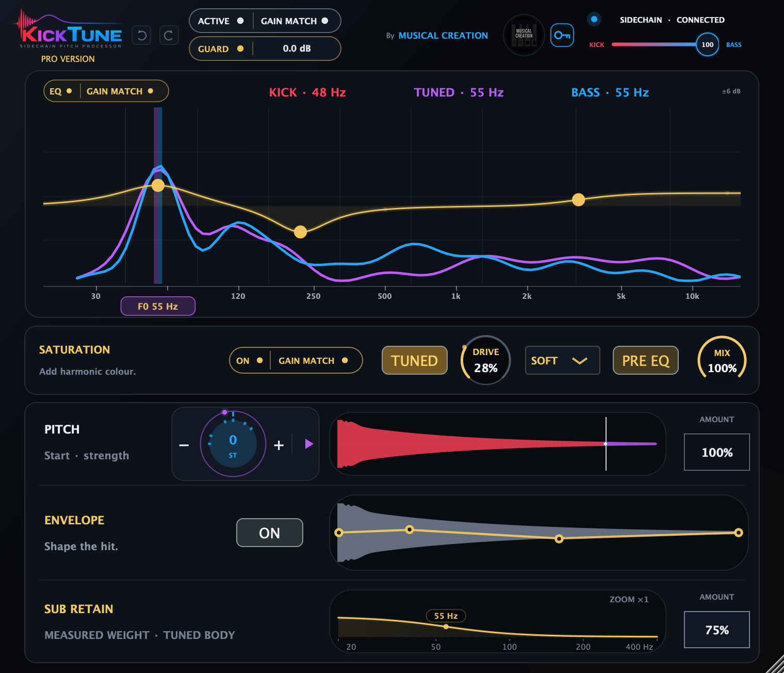
Task: Click the BASS · 55 Hz readout
Action: coord(610,92)
